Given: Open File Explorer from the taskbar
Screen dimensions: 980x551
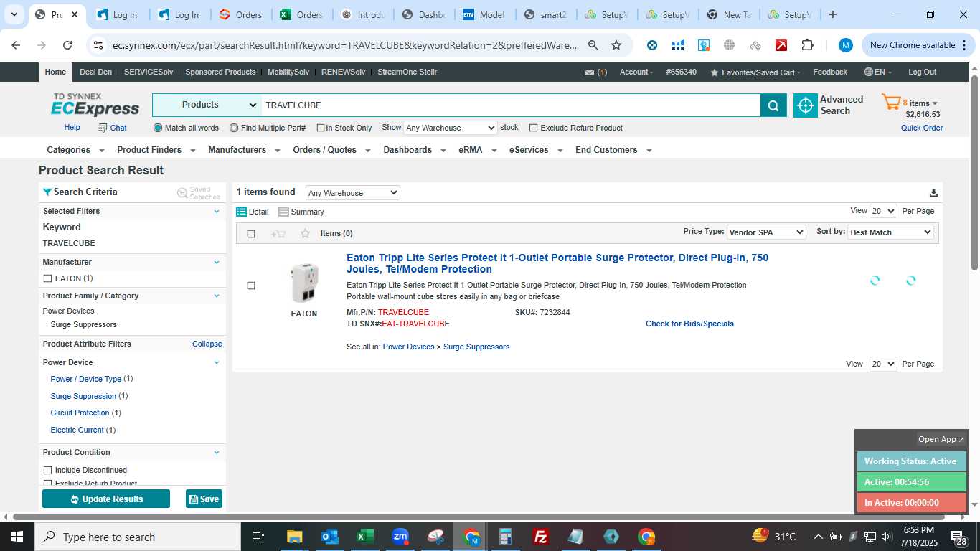Looking at the screenshot, I should coord(294,537).
